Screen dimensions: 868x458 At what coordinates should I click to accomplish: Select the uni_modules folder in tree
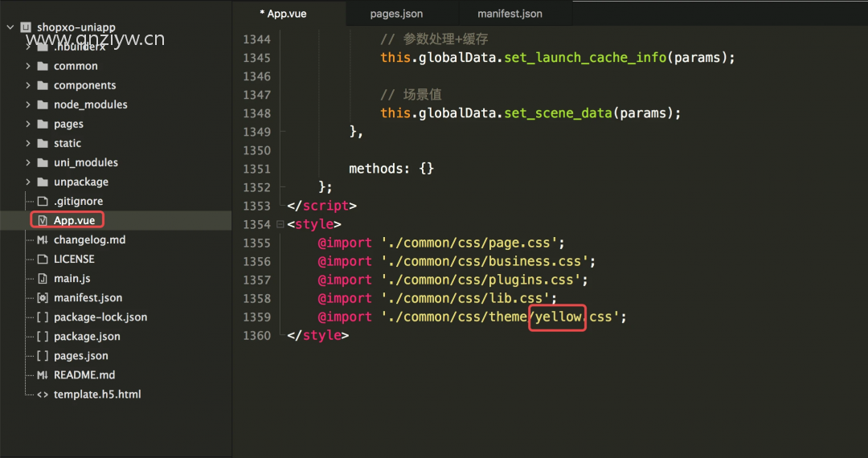click(86, 162)
